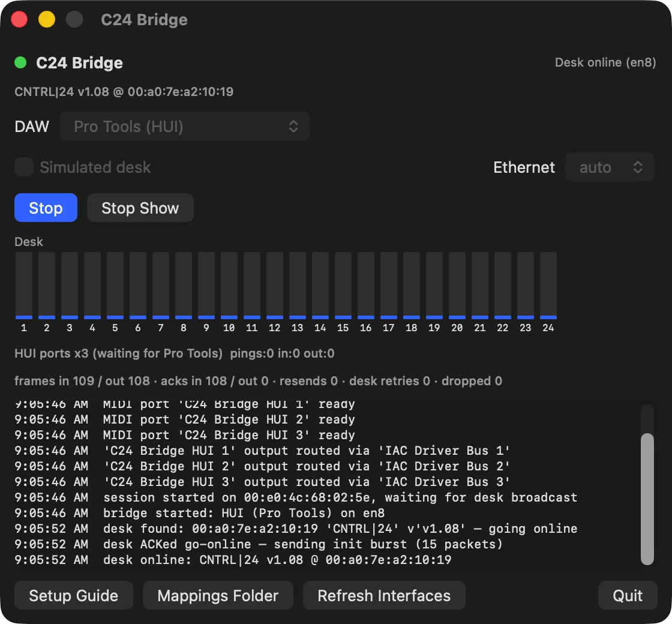The image size is (672, 624).
Task: Click desk fader meter 12
Action: point(275,286)
